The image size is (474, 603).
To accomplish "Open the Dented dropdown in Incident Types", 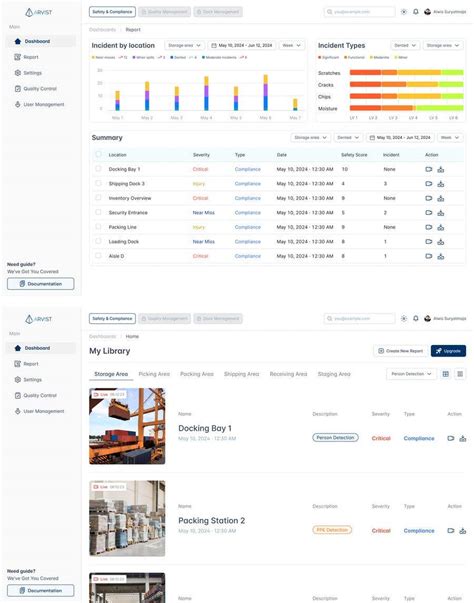I will 405,45.
